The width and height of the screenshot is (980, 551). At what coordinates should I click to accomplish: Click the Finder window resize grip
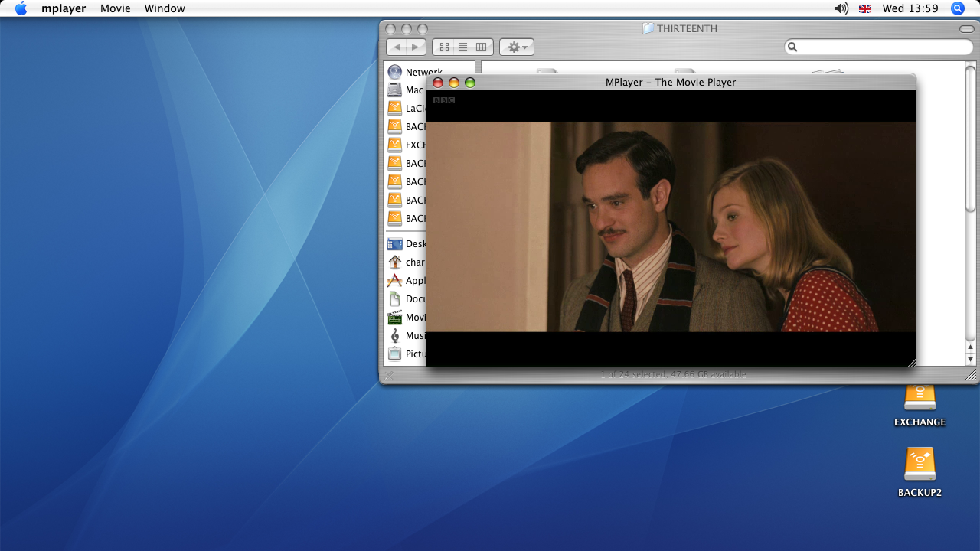click(971, 375)
